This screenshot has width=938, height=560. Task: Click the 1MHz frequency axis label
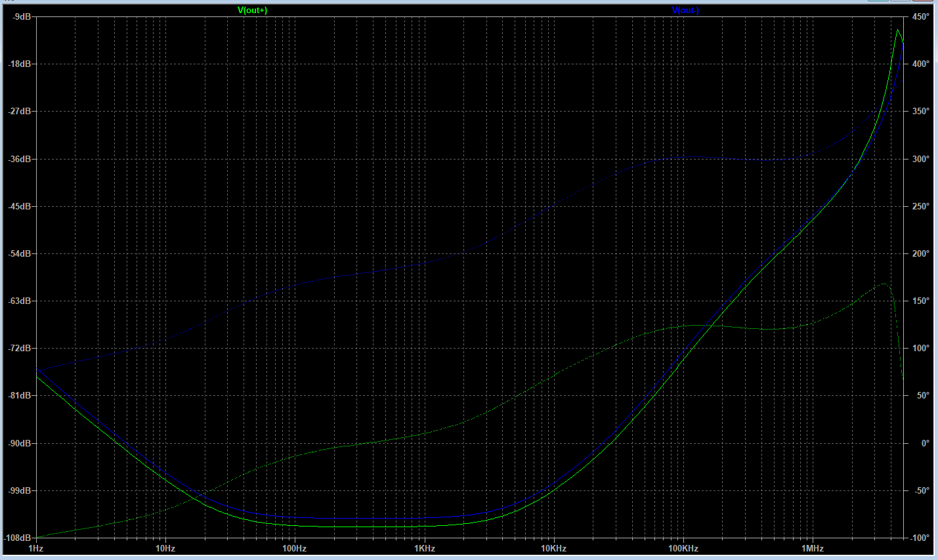(x=813, y=548)
